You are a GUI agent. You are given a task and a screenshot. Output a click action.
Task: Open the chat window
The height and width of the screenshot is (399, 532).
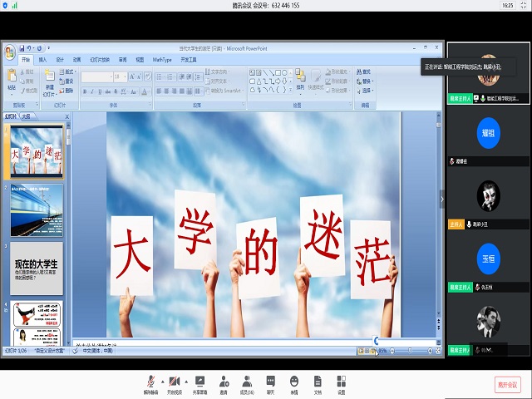[x=270, y=382]
